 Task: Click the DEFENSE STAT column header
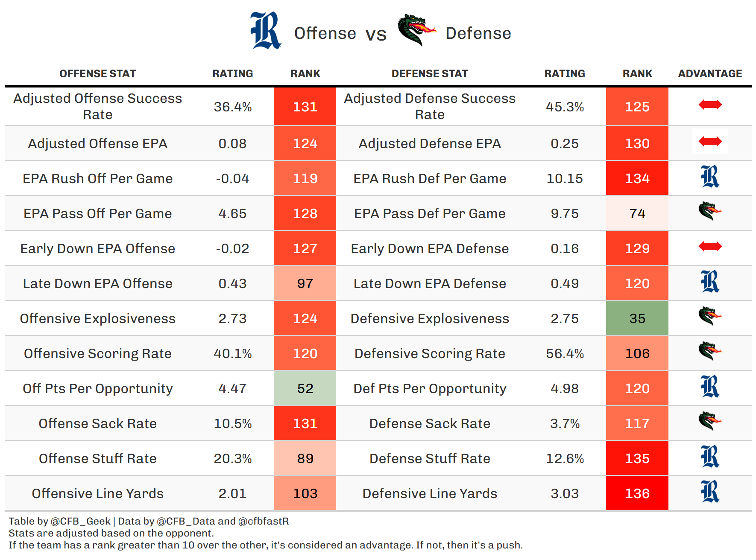pyautogui.click(x=430, y=74)
